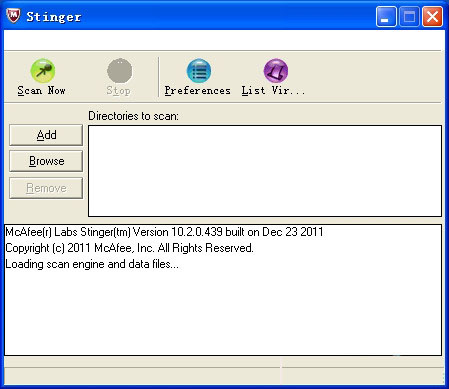Click the disabled Remove button
Image resolution: width=449 pixels, height=389 pixels.
click(x=46, y=188)
